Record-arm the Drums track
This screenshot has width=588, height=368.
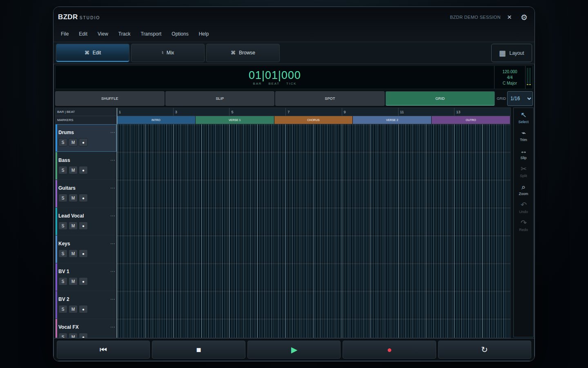(x=83, y=142)
